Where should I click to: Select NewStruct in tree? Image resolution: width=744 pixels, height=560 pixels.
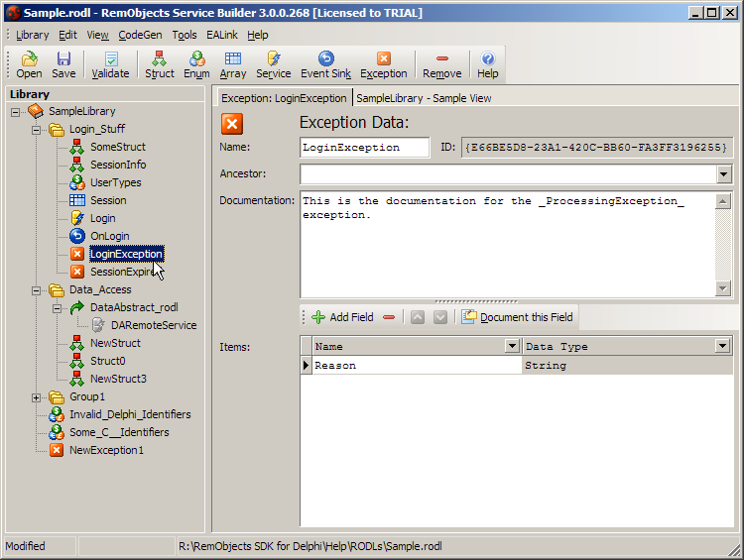[x=115, y=343]
